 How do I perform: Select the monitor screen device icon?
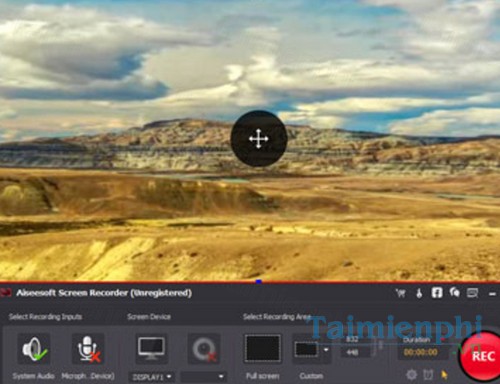pos(151,349)
